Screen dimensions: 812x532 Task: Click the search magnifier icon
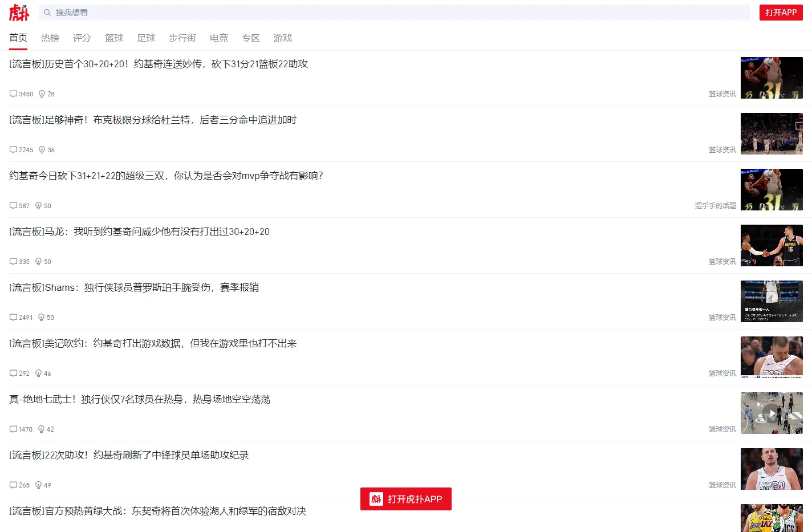(47, 13)
